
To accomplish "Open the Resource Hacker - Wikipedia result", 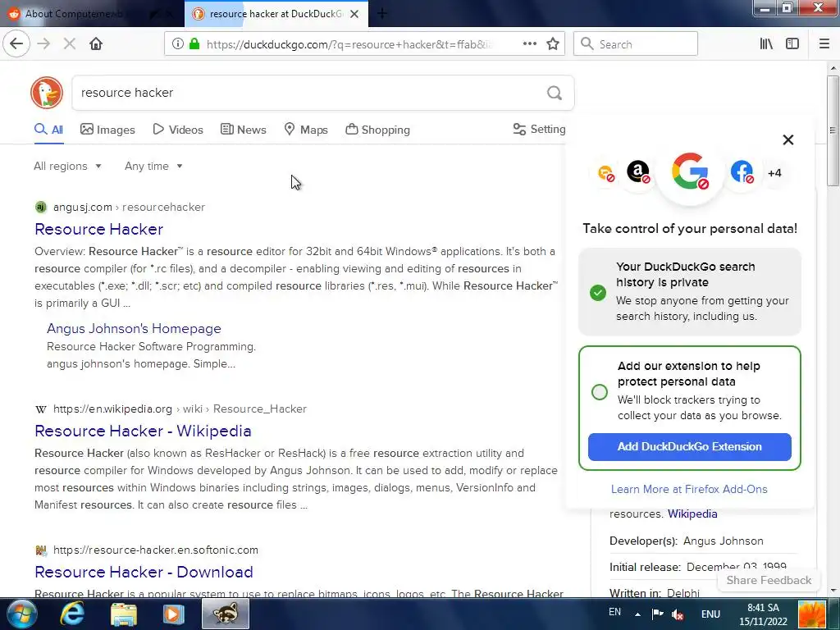I will click(x=143, y=431).
